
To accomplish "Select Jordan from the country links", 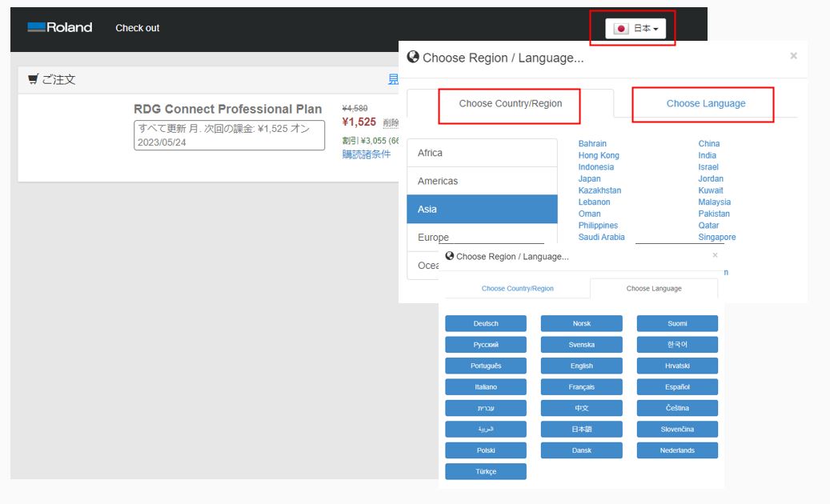I will pyautogui.click(x=711, y=178).
